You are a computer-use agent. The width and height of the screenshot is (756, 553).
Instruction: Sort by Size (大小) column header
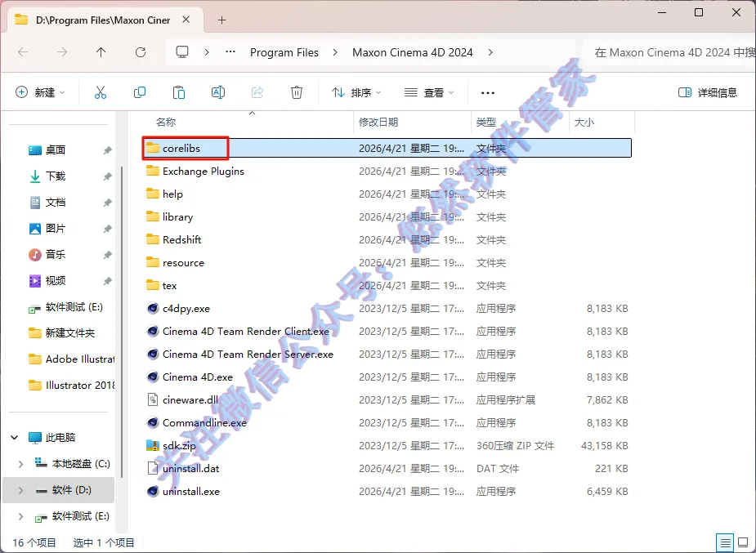tap(584, 123)
